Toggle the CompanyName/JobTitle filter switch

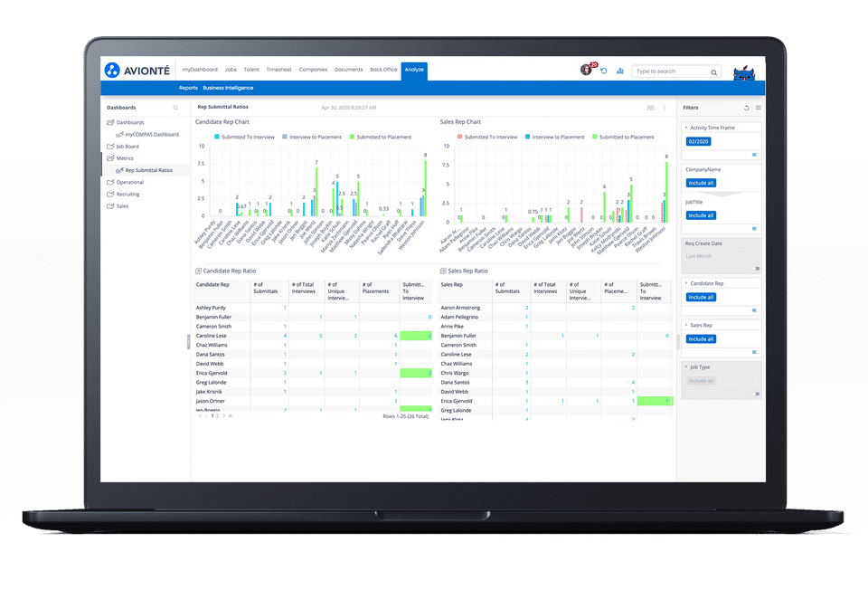click(x=754, y=228)
